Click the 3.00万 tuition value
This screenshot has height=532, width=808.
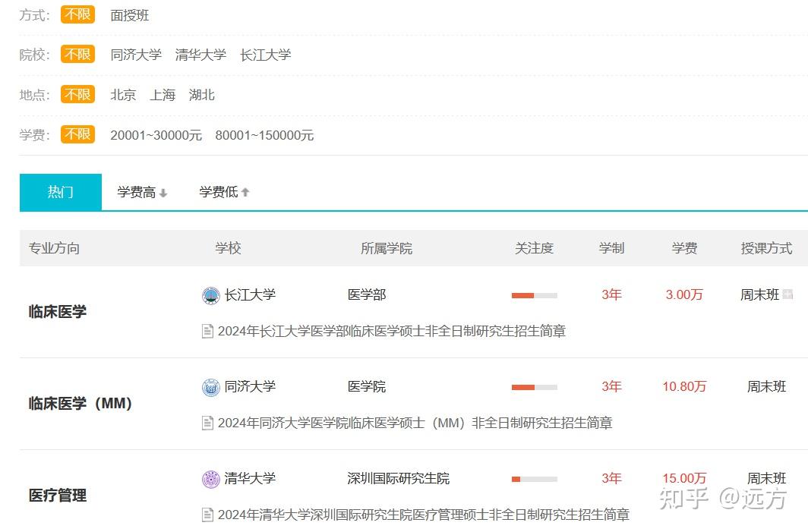click(x=684, y=295)
